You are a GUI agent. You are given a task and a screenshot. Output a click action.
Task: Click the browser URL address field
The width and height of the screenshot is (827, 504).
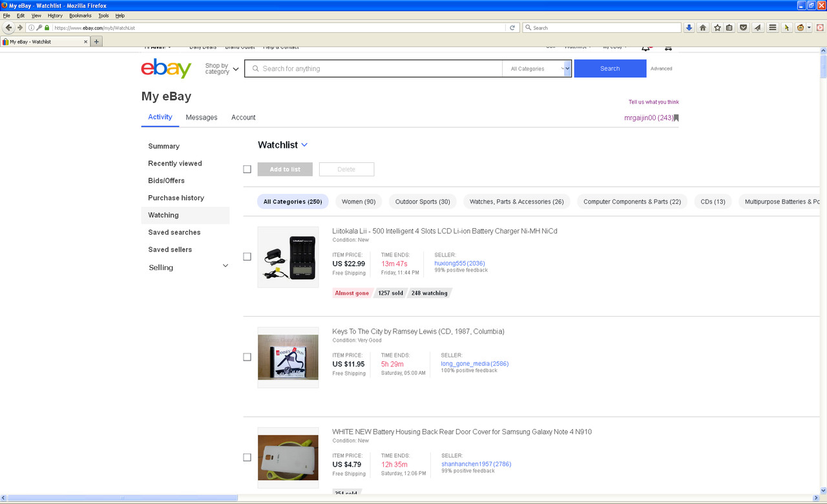tap(278, 28)
